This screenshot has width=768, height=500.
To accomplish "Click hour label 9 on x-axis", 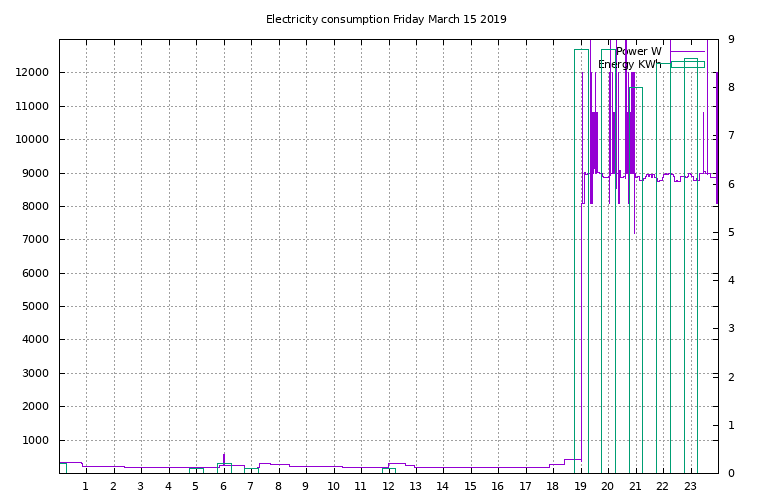I will 305,486.
